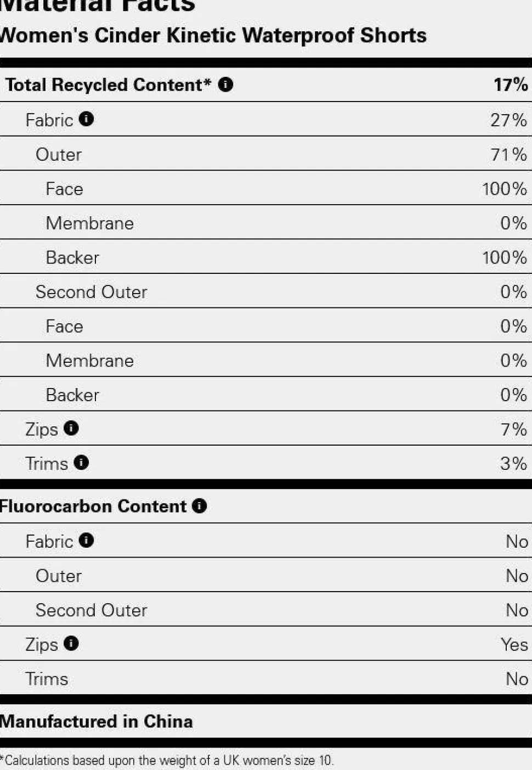The height and width of the screenshot is (770, 532).
Task: Select fluorocarbon Second Outer row
Action: pyautogui.click(x=265, y=610)
